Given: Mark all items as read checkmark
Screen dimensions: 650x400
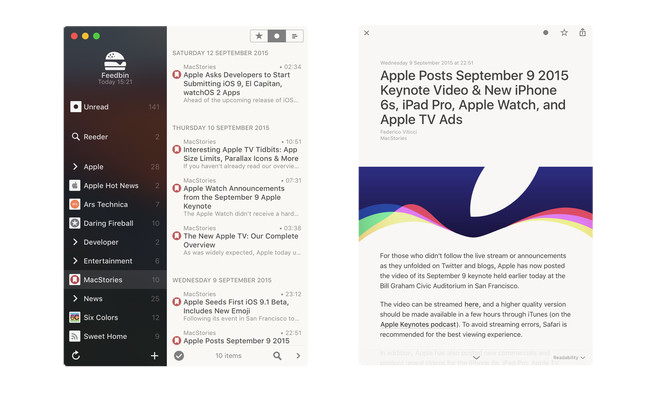Looking at the screenshot, I should pyautogui.click(x=179, y=356).
